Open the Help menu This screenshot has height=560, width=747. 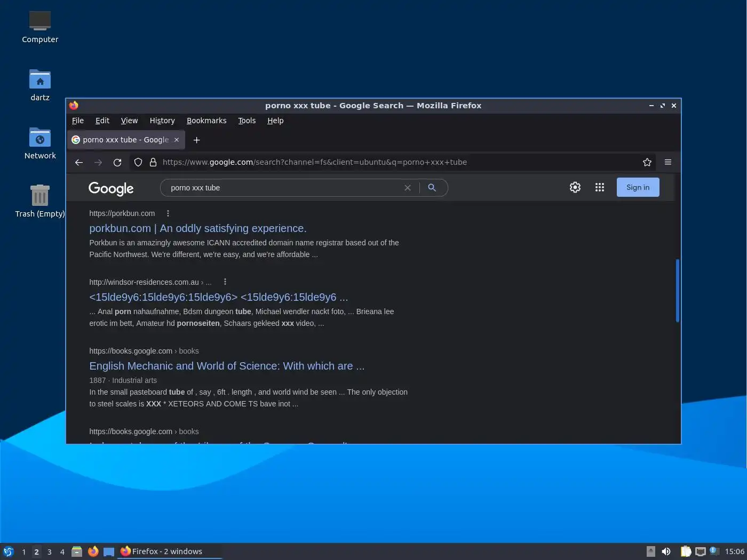275,121
